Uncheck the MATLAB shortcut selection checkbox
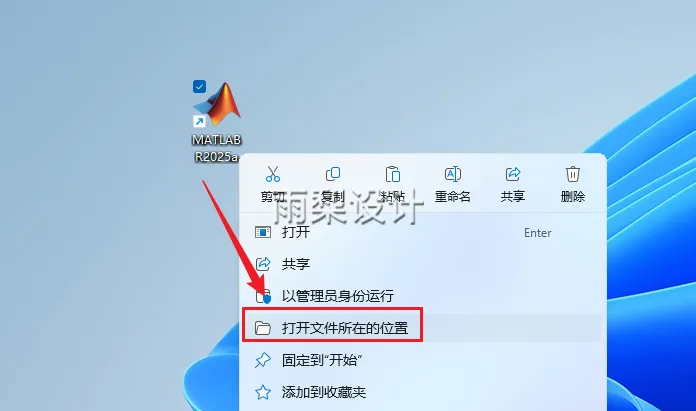Image resolution: width=696 pixels, height=411 pixels. point(199,86)
